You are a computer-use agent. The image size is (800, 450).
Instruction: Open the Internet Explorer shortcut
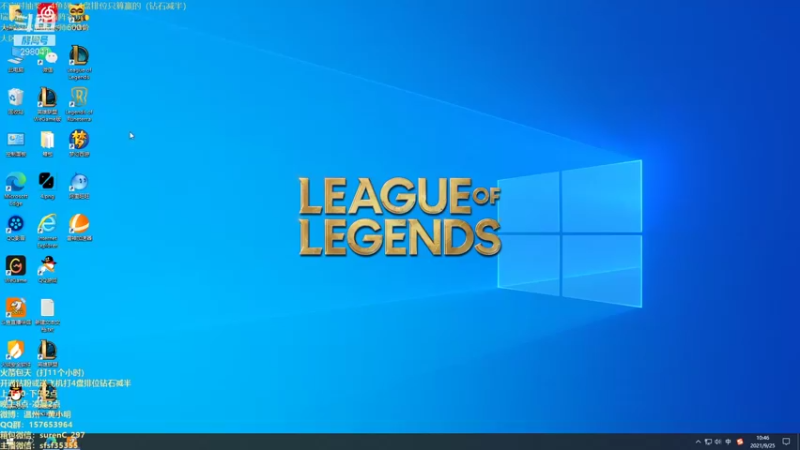47,231
